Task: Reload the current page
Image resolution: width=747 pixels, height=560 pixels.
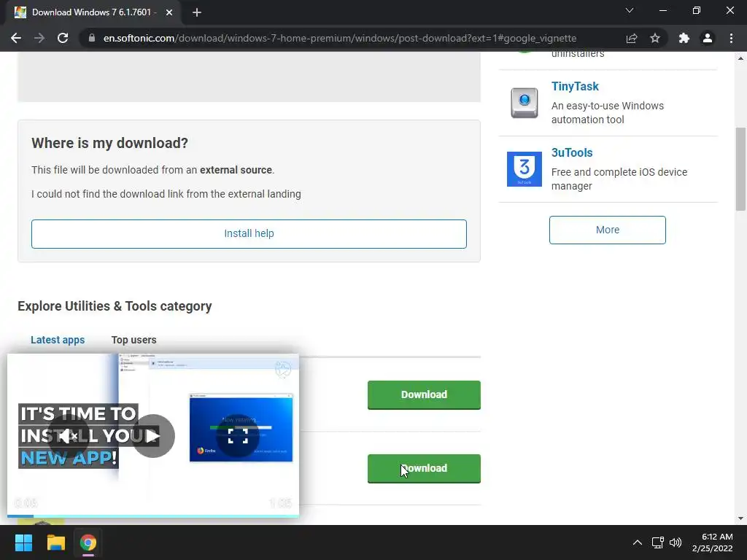Action: (x=63, y=38)
